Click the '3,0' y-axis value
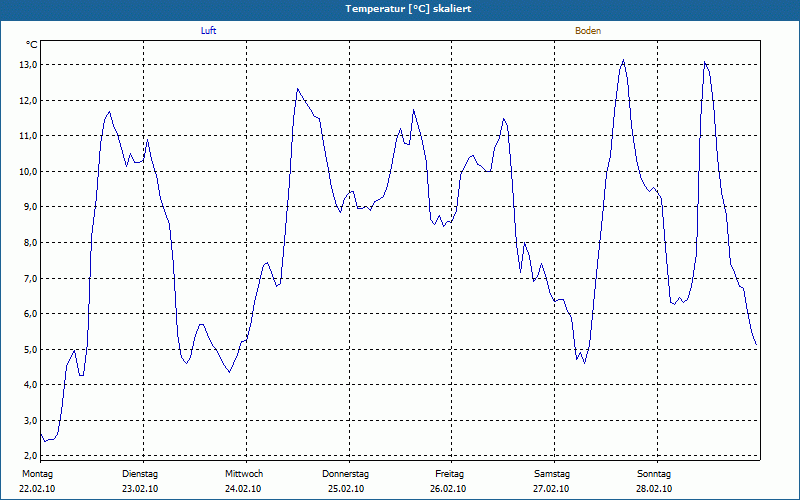The image size is (800, 500). 30,420
